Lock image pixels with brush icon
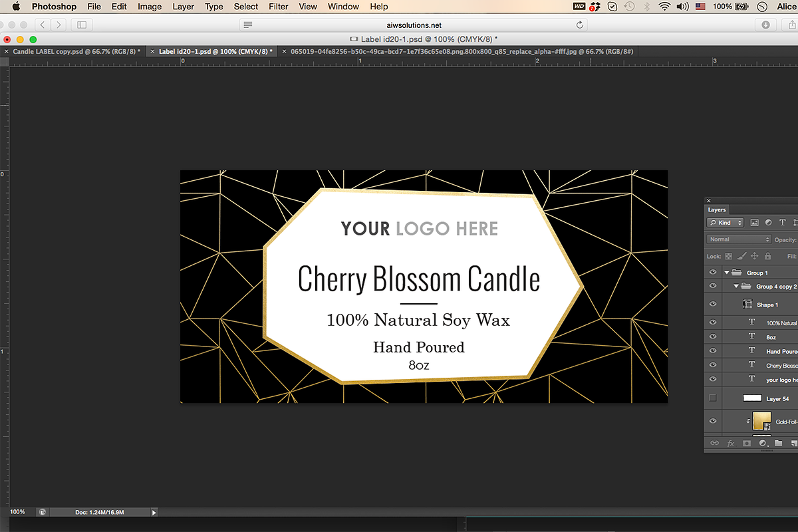 [x=741, y=256]
